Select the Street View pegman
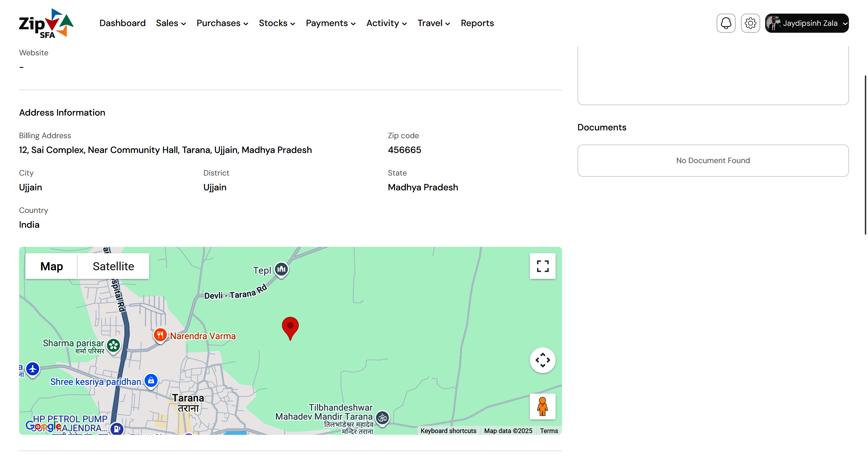Viewport: 868px width, 460px height. coord(543,406)
